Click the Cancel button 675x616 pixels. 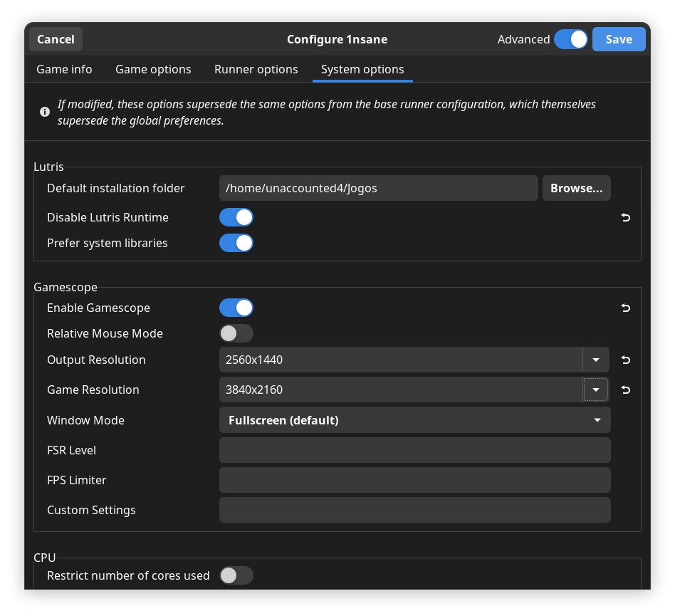[x=56, y=39]
